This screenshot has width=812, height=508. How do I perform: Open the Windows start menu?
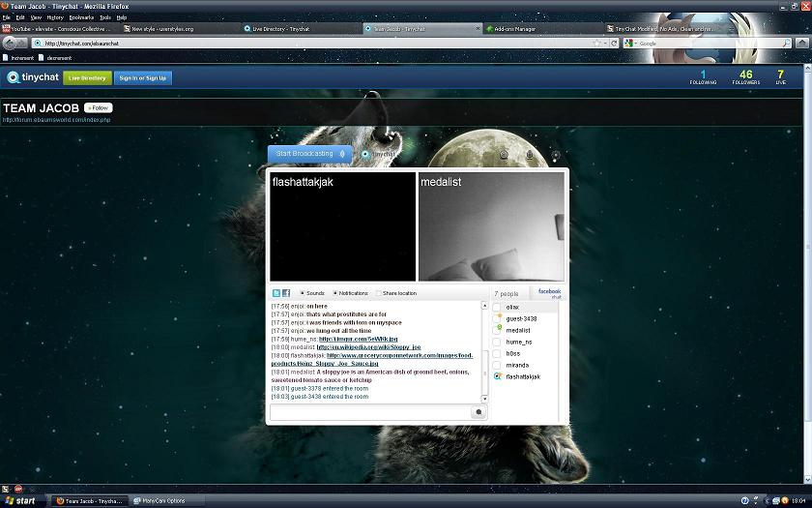(x=20, y=501)
